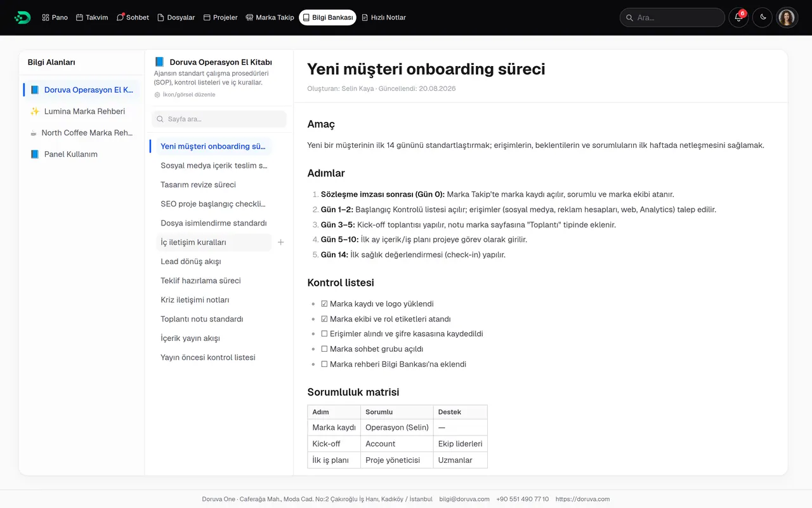Click the 'Marka kaydı ve logo yüklendi' checklist row

pyautogui.click(x=377, y=304)
